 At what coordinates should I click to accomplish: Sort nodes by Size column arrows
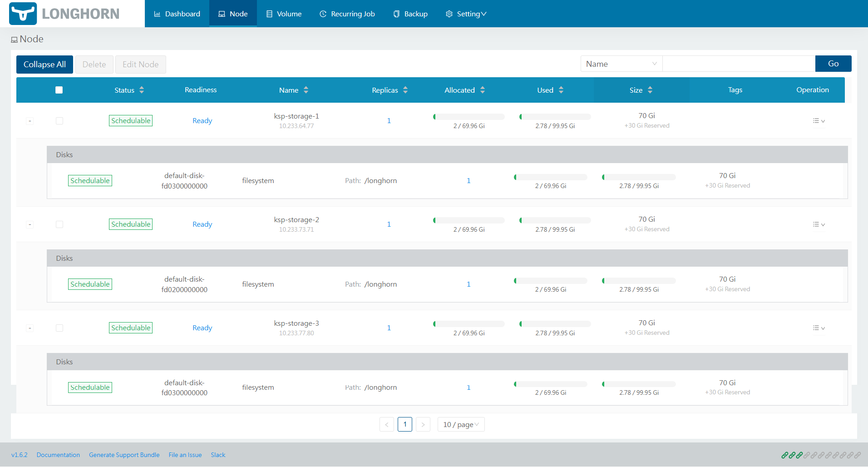650,90
